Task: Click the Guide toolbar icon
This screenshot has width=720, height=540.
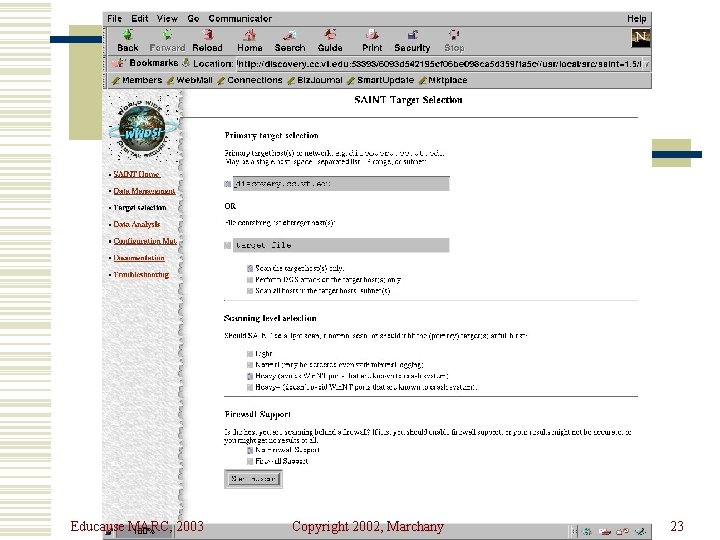Action: (330, 40)
